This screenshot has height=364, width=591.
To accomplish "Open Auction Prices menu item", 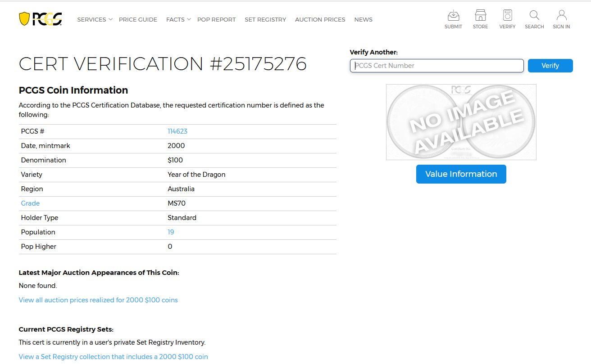I will point(320,19).
